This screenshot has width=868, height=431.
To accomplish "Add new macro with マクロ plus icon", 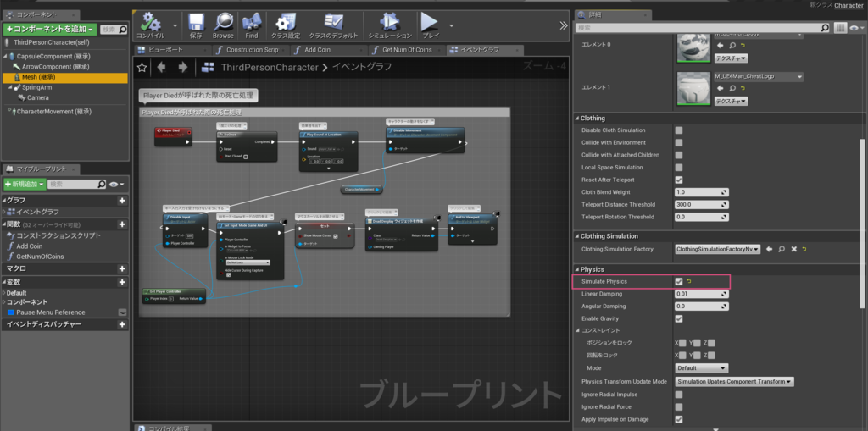I will click(x=122, y=269).
